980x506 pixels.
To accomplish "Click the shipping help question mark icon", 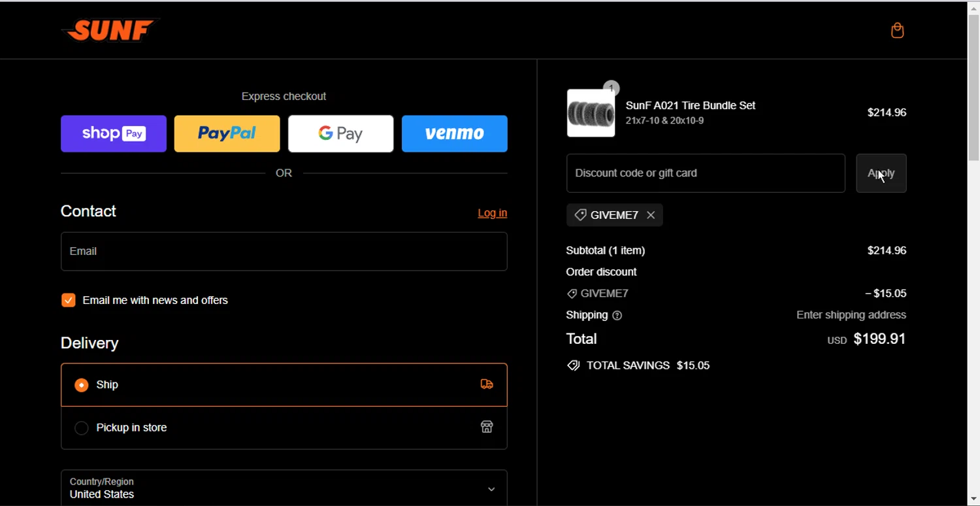I will point(617,316).
